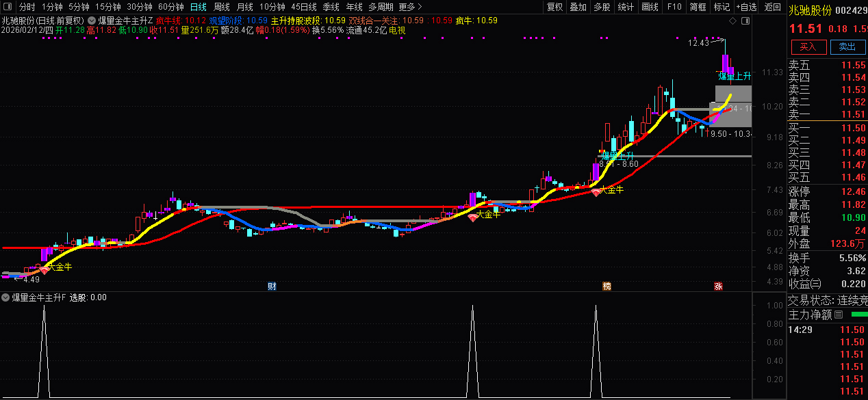Image resolution: width=868 pixels, height=400 pixels.
Task: Toggle 复权 price adjustment
Action: [x=554, y=7]
